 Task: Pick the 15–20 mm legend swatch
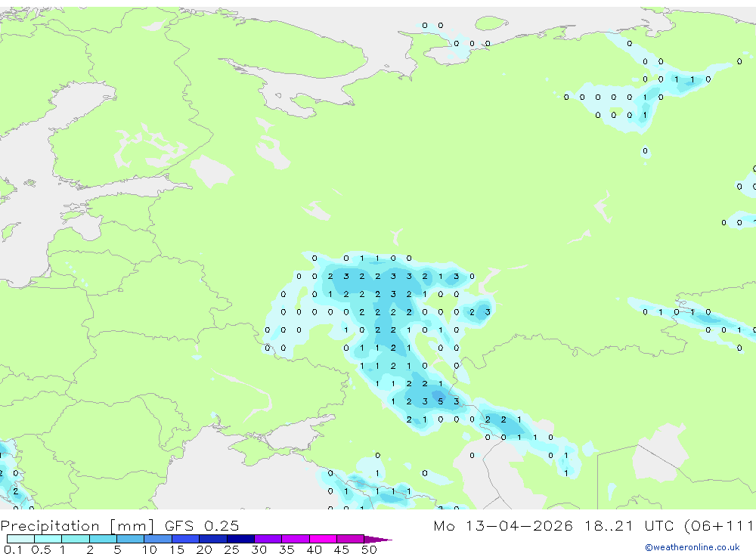point(186,539)
